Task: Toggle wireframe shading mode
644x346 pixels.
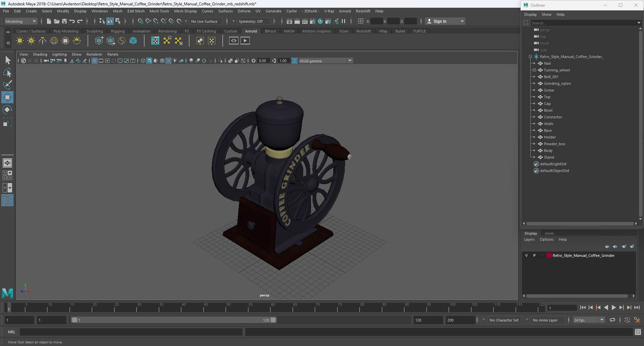Action: [143, 61]
